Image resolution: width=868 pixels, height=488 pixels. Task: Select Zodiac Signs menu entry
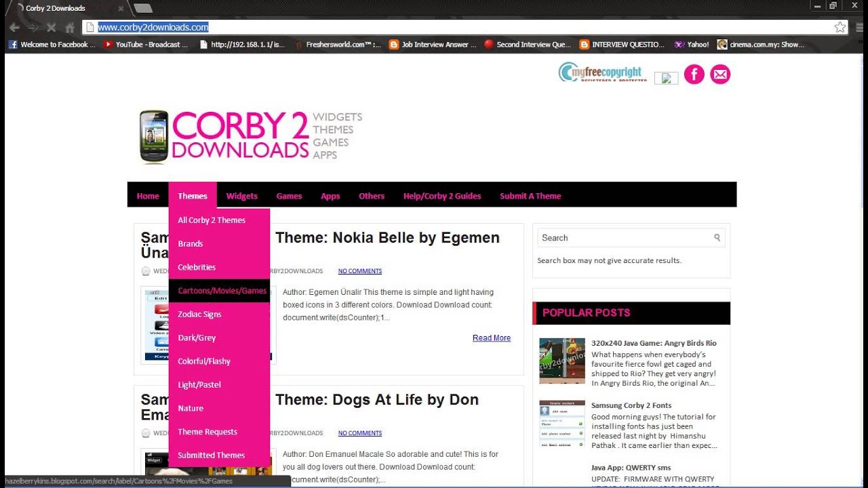(x=219, y=314)
